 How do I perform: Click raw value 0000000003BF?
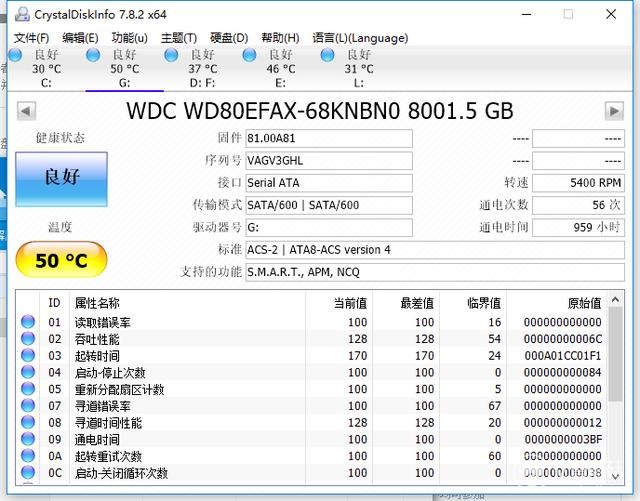[x=563, y=439]
